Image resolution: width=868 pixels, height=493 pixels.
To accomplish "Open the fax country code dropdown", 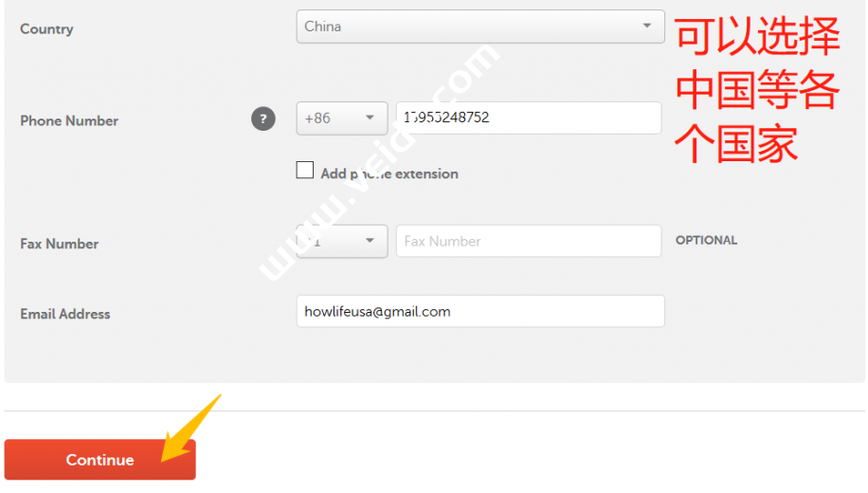I will 341,241.
